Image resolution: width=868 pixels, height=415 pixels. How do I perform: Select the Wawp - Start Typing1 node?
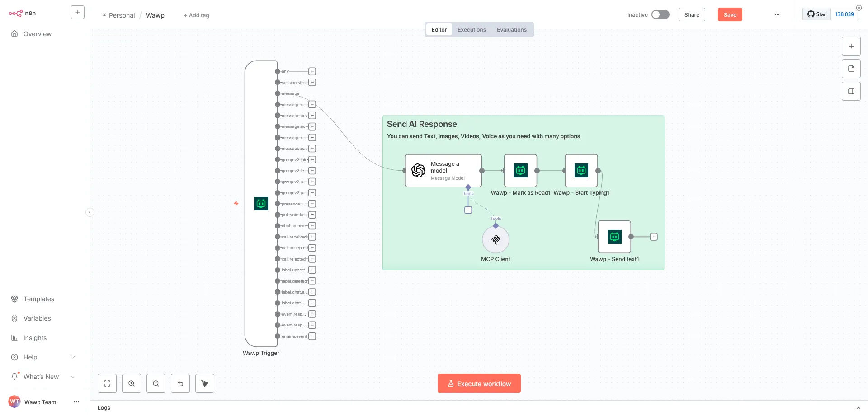pyautogui.click(x=581, y=171)
